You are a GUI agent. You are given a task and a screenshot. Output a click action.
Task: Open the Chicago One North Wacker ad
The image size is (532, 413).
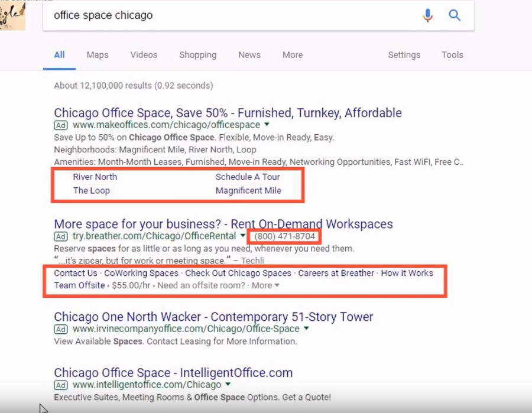pos(213,317)
